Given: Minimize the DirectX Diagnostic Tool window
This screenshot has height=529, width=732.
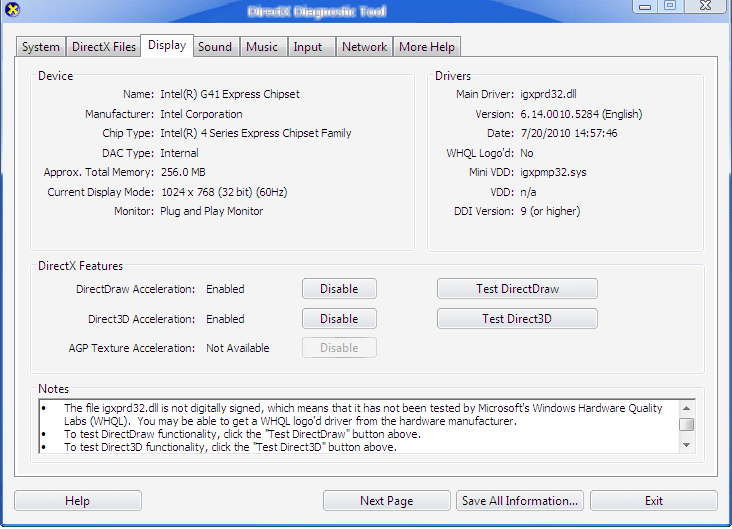Looking at the screenshot, I should tap(645, 7).
